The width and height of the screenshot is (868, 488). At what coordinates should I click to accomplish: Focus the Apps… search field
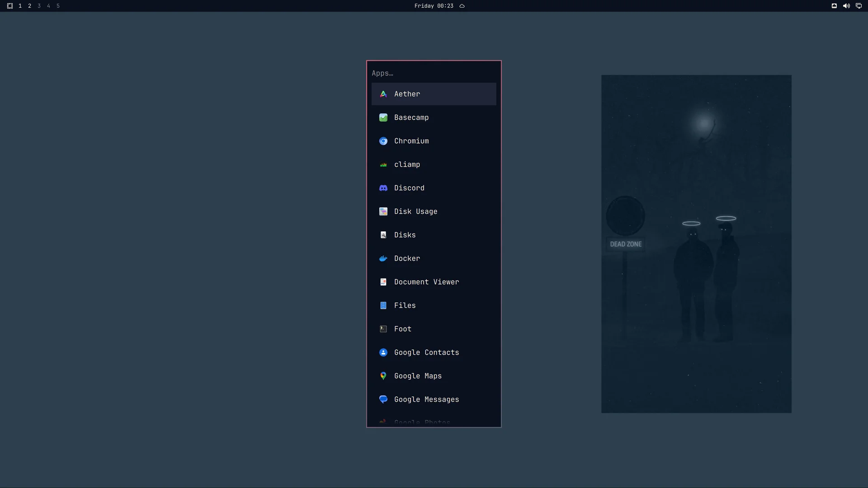434,73
